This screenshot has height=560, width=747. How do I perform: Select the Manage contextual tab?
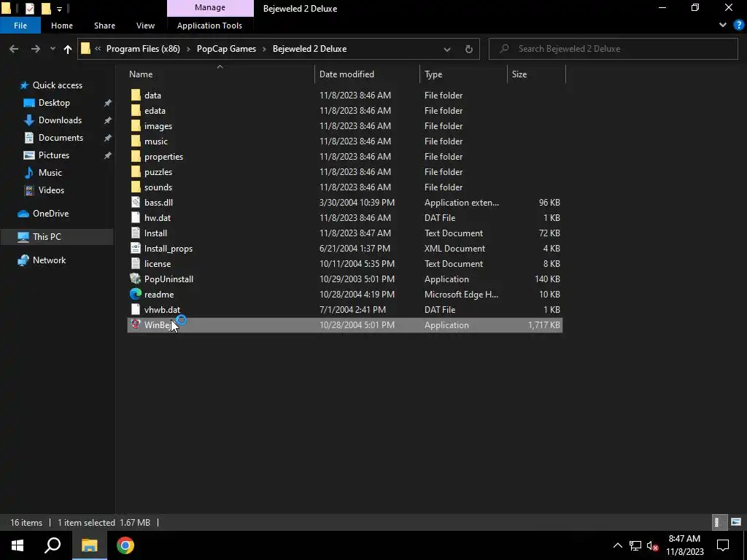(x=210, y=7)
